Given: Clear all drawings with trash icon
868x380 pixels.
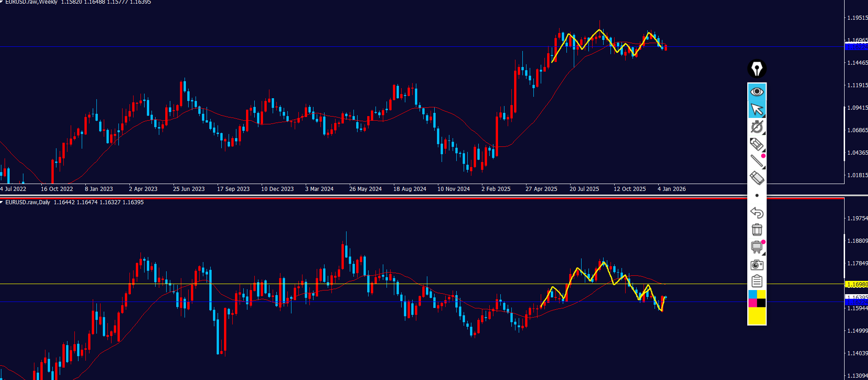Looking at the screenshot, I should click(x=756, y=229).
